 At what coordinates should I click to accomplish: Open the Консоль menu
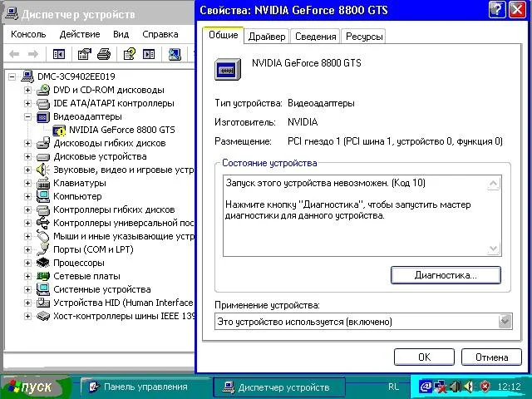click(x=28, y=34)
